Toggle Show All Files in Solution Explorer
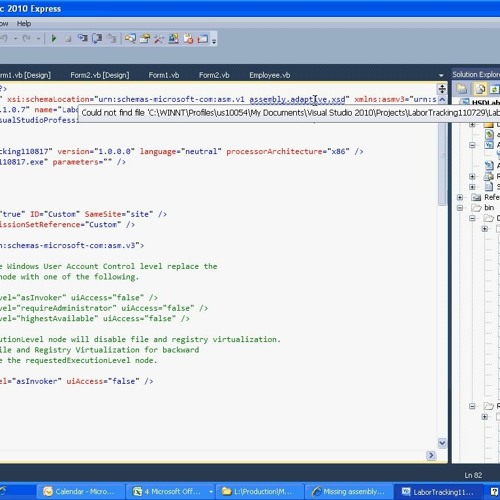 (x=480, y=89)
